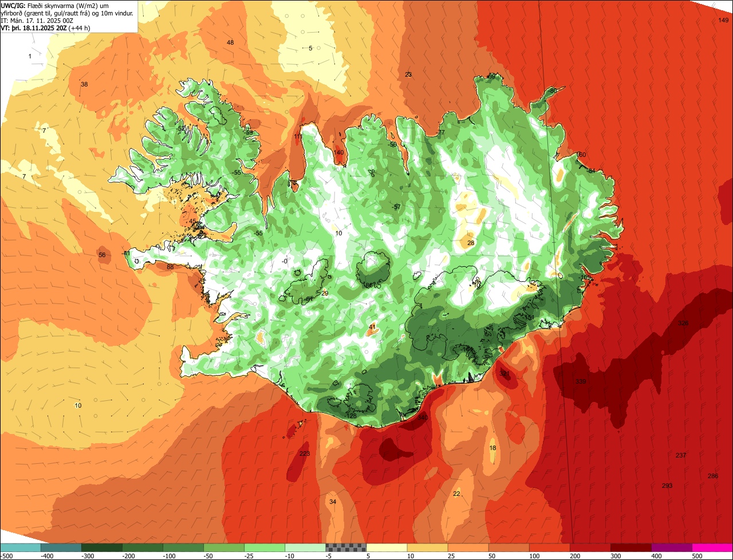
Task: Click the '111' value in the northern bay
Action: click(298, 137)
